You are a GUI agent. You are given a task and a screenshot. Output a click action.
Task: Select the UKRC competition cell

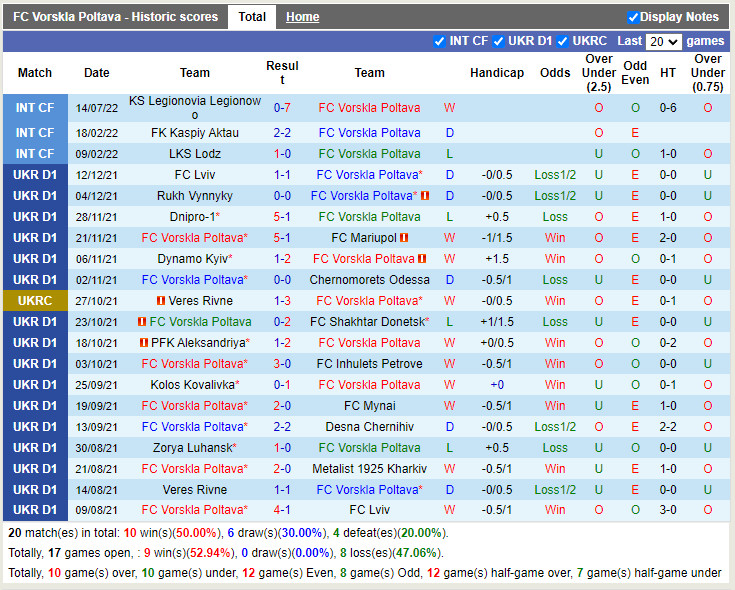coord(35,300)
